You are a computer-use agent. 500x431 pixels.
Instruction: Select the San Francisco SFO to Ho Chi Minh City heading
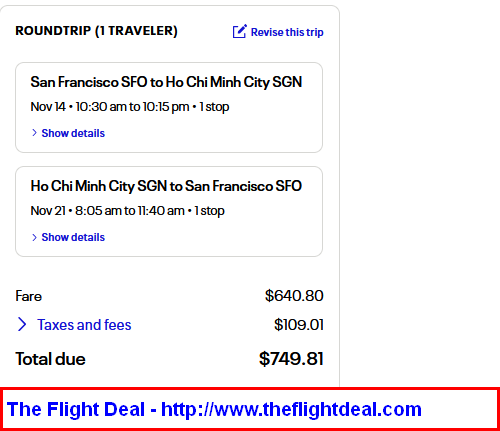[x=166, y=82]
